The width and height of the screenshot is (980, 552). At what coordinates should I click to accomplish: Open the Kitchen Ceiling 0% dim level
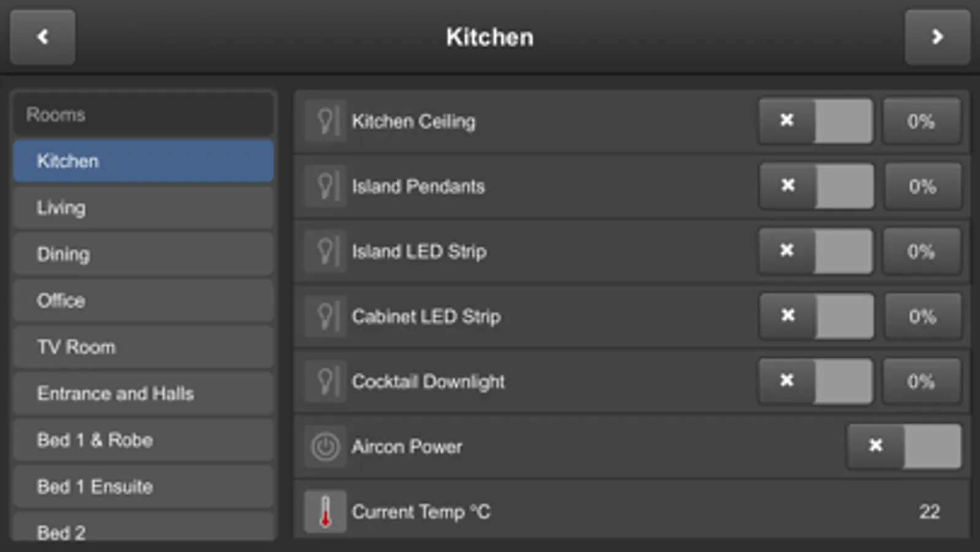[x=921, y=121]
